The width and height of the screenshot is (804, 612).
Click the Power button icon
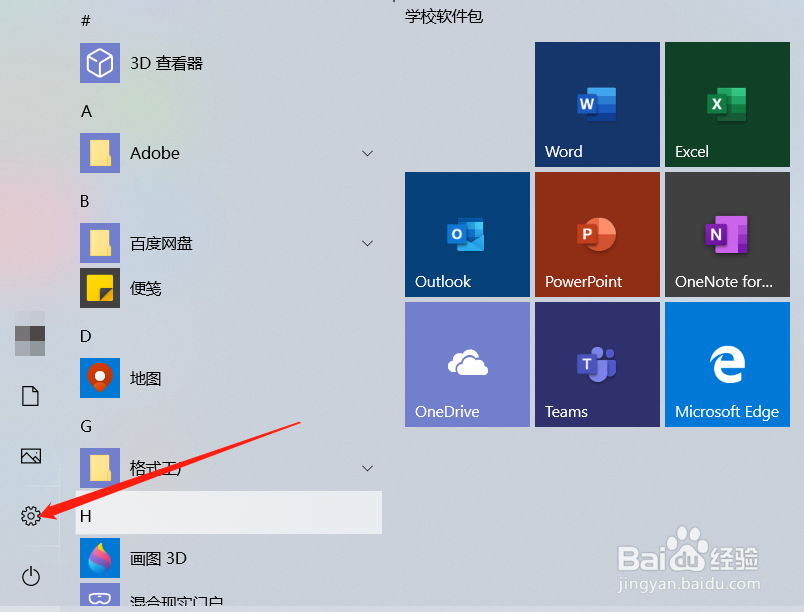pos(31,576)
